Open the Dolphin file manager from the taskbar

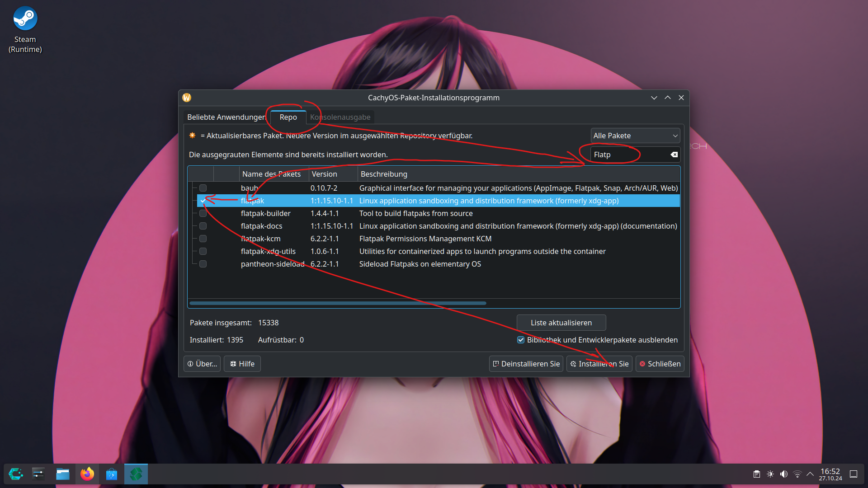[x=63, y=474]
